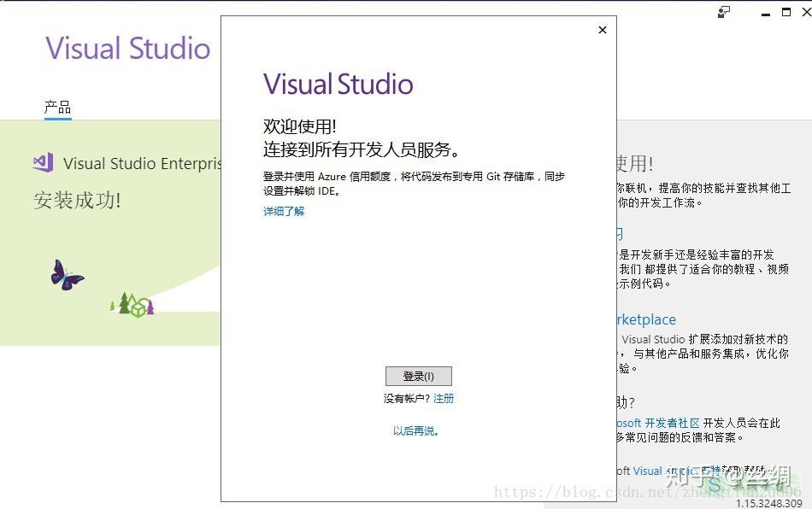
Task: Click the Visual Studio logo inside the dialog
Action: click(338, 84)
